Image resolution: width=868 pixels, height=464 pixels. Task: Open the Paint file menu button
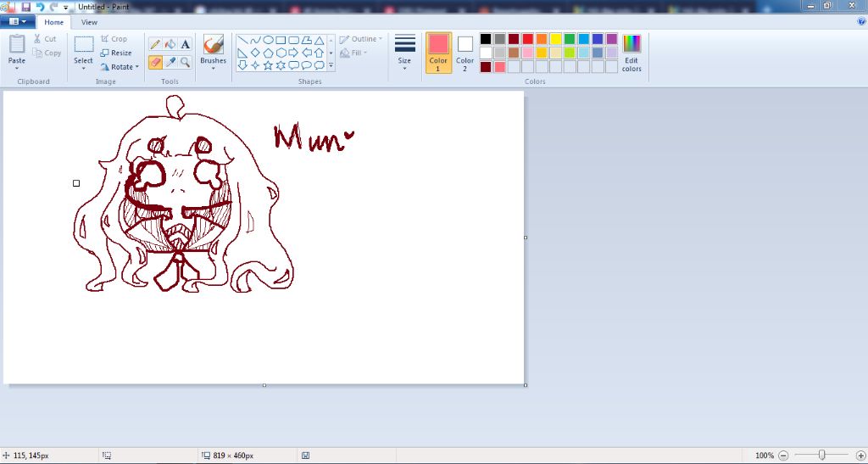point(18,21)
